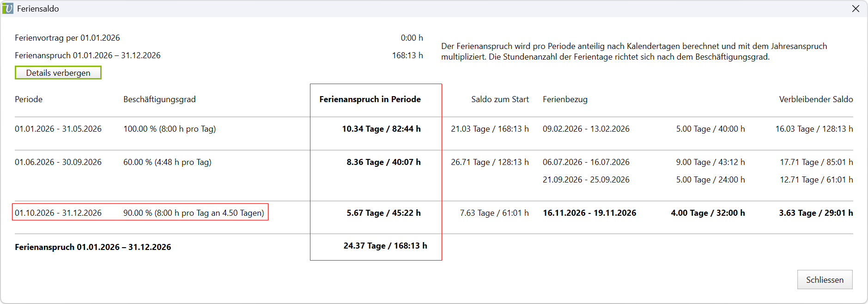This screenshot has width=868, height=304.
Task: Click the Beschäftigungsgrad column header
Action: click(159, 99)
